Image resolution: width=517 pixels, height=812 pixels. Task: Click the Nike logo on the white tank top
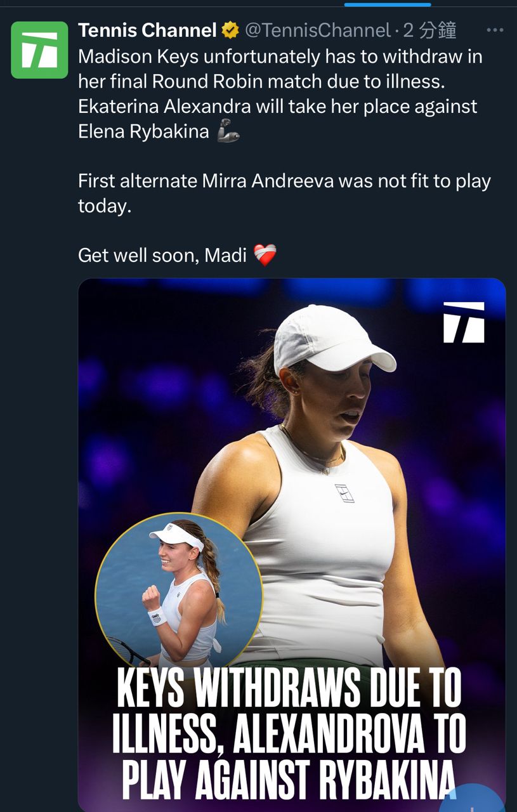click(x=344, y=494)
